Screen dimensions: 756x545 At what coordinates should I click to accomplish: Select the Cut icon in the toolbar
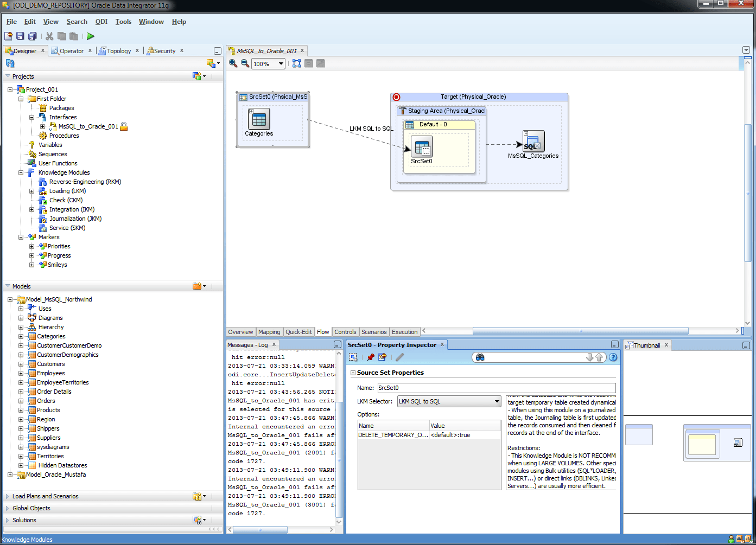coord(48,35)
